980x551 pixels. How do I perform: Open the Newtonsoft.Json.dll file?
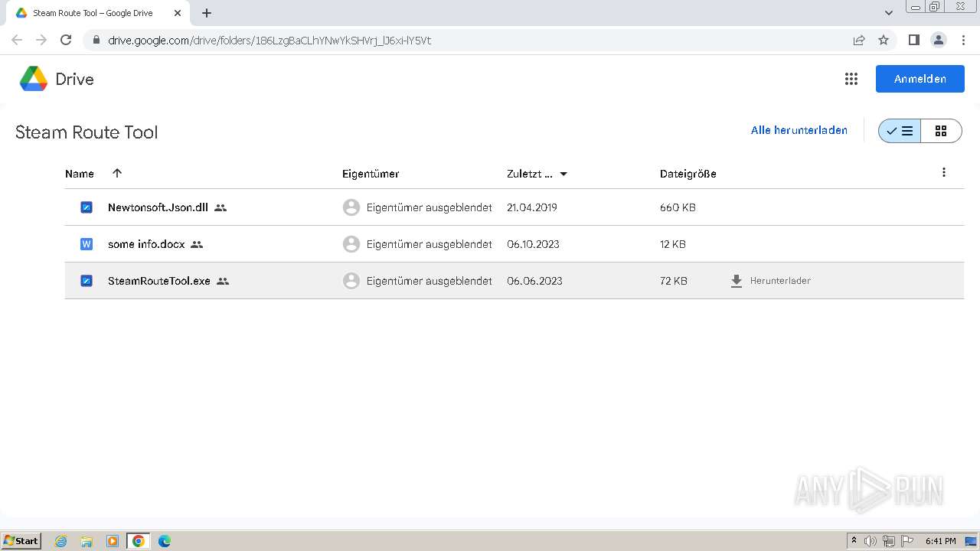[158, 207]
